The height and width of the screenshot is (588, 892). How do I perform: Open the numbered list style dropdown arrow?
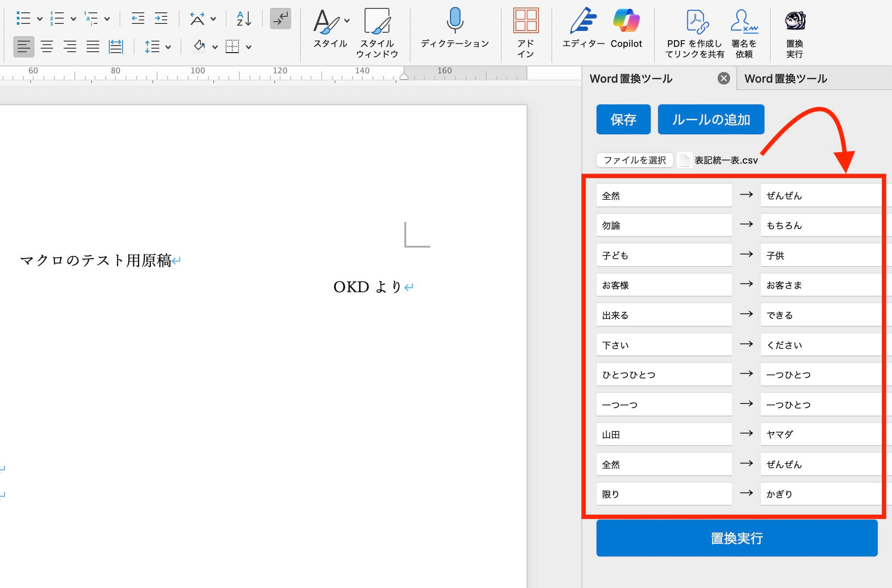(x=73, y=19)
